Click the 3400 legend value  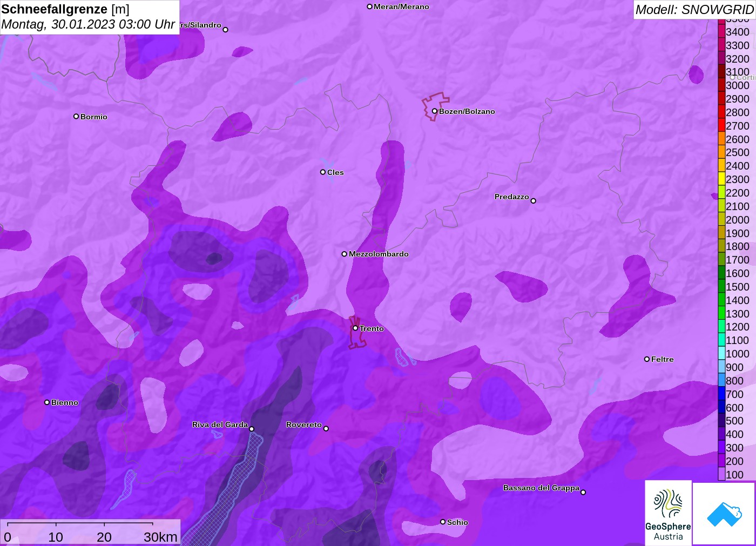(738, 32)
